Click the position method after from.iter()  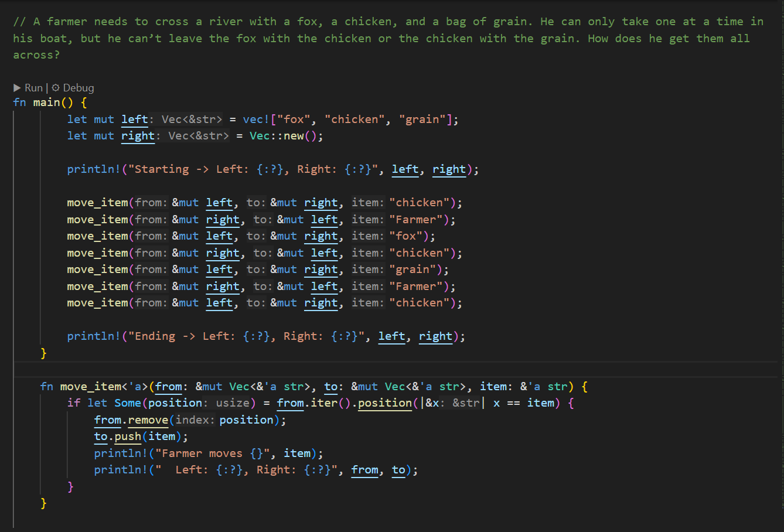(x=384, y=403)
